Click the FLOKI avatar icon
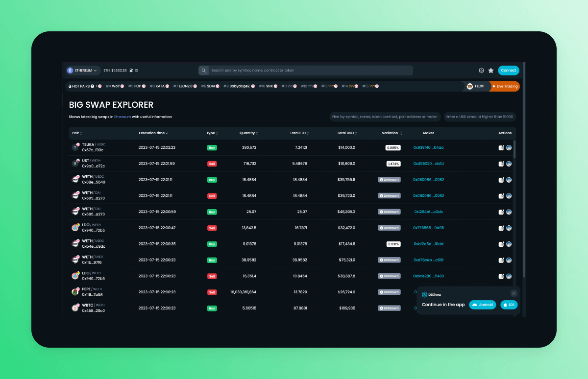Viewport: 588px width, 379px height. pyautogui.click(x=470, y=86)
